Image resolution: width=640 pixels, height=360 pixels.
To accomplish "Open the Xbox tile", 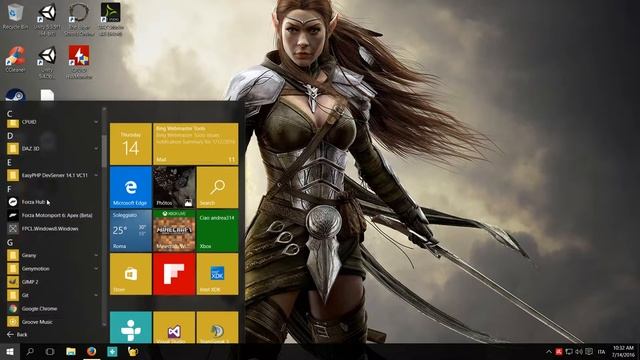I will point(217,231).
